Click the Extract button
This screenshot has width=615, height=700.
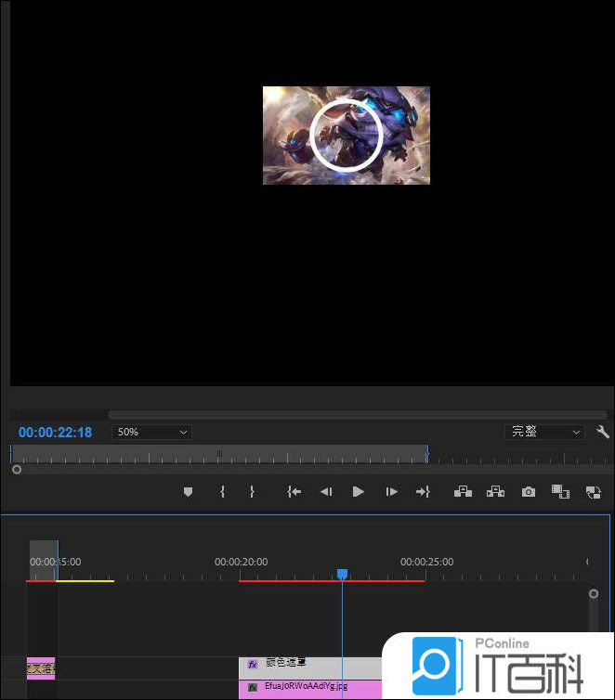click(x=495, y=492)
